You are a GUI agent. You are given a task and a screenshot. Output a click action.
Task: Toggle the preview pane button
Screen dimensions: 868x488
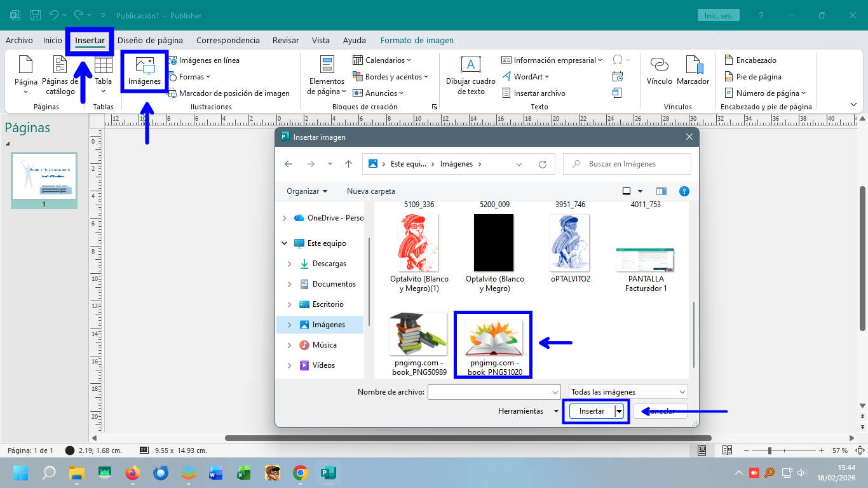click(661, 191)
